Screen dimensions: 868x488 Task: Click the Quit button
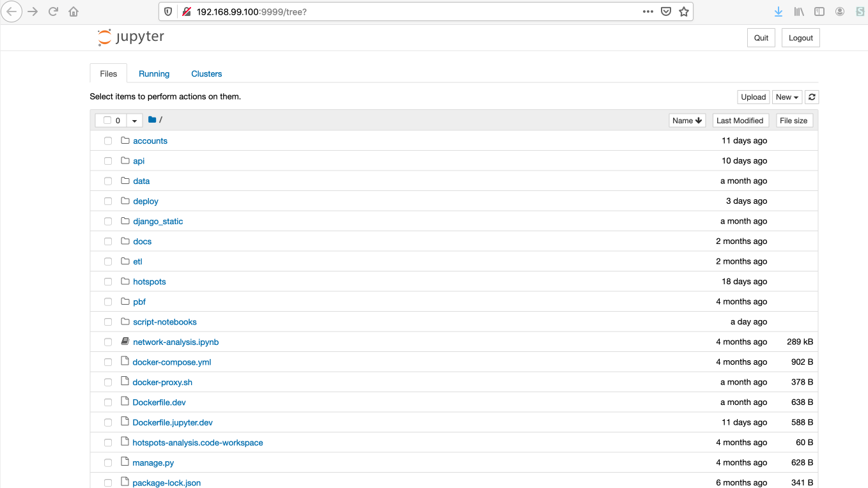pyautogui.click(x=761, y=37)
